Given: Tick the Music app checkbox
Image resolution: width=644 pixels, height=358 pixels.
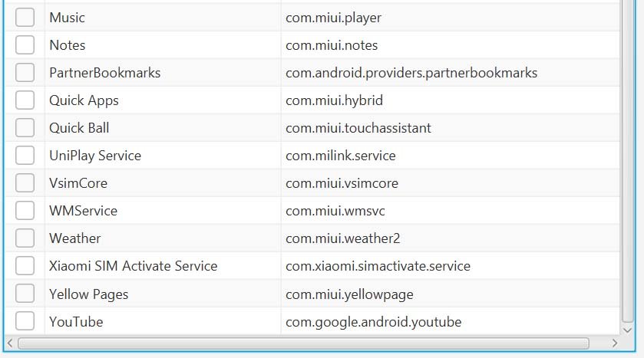Looking at the screenshot, I should [25, 17].
